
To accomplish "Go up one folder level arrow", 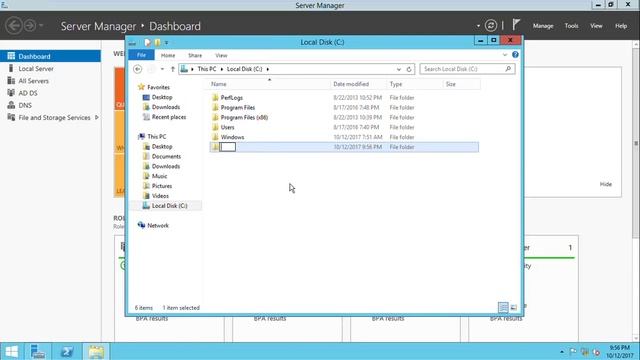I will click(x=173, y=69).
